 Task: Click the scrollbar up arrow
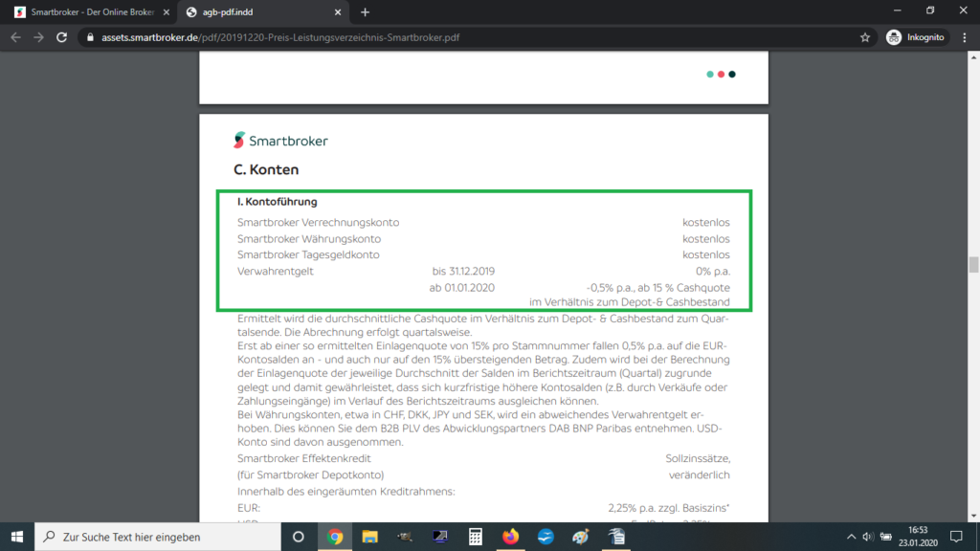973,56
